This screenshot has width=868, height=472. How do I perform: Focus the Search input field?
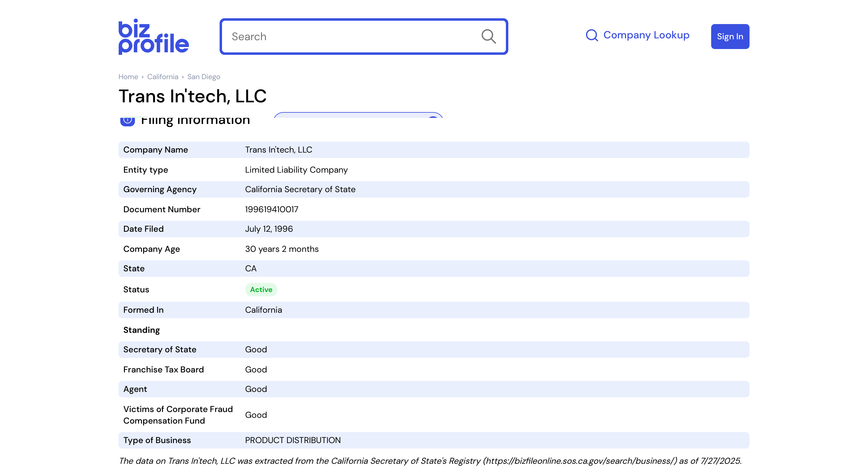tap(364, 36)
